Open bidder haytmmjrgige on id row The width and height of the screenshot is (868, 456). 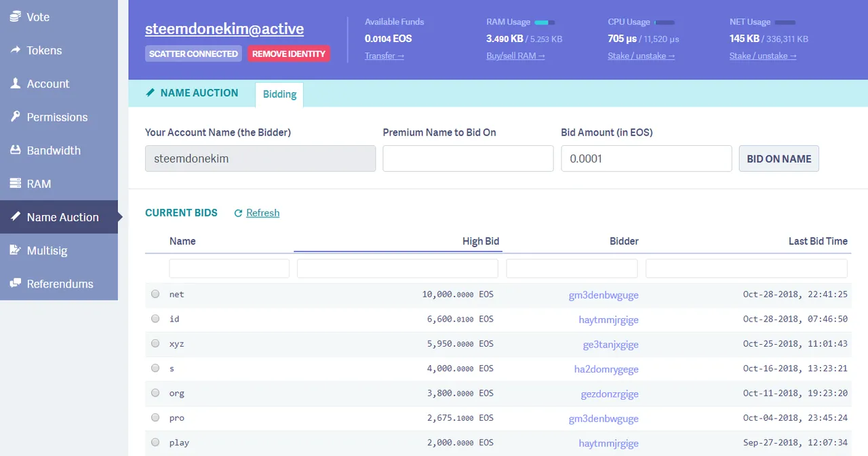pyautogui.click(x=608, y=319)
